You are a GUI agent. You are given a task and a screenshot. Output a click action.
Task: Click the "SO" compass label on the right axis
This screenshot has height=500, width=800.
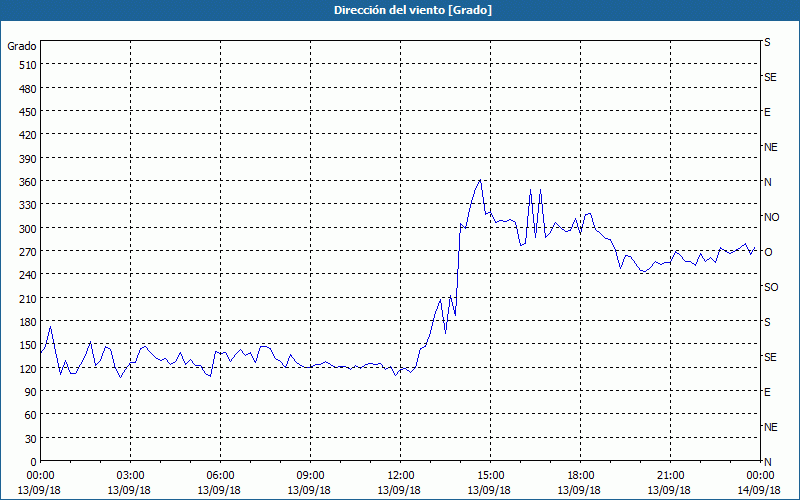point(771,287)
